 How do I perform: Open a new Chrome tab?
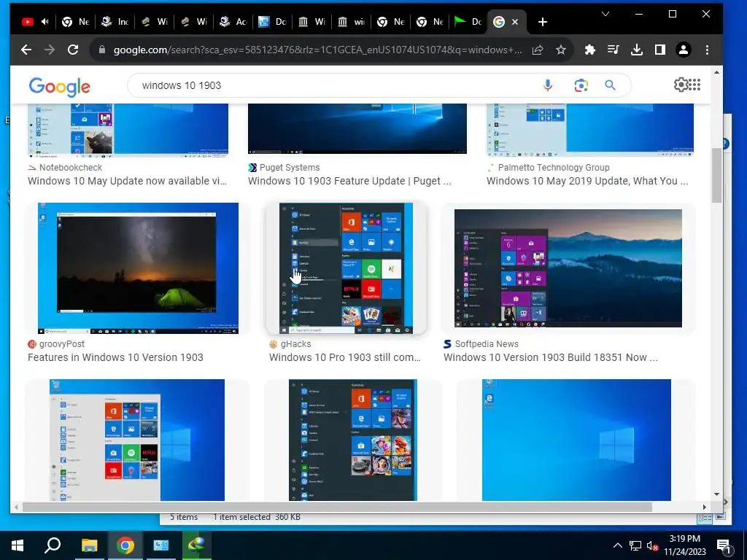pos(542,22)
